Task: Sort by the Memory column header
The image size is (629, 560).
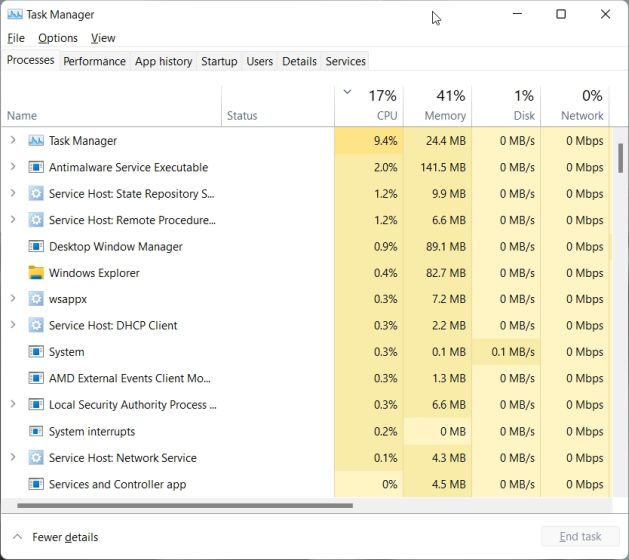Action: tap(438, 106)
